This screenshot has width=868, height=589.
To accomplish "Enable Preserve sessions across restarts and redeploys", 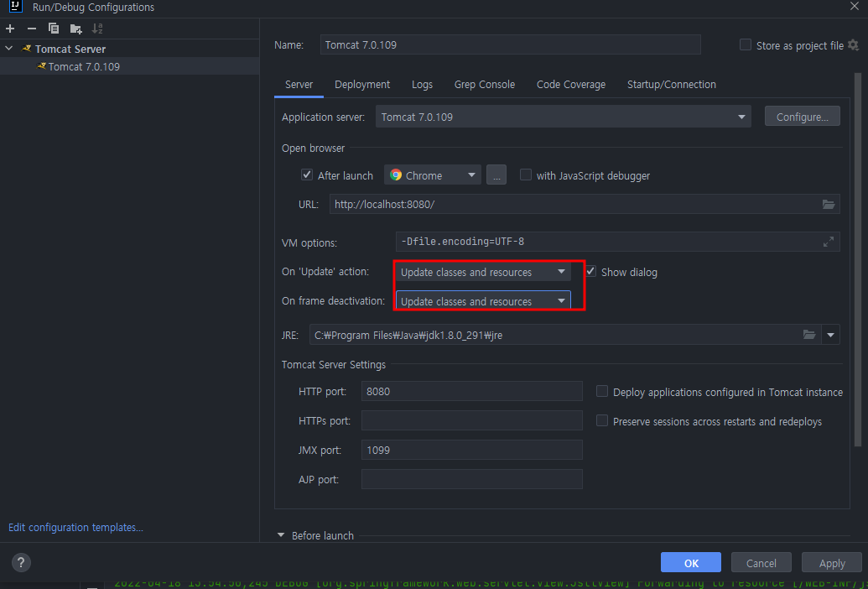I will pos(602,420).
